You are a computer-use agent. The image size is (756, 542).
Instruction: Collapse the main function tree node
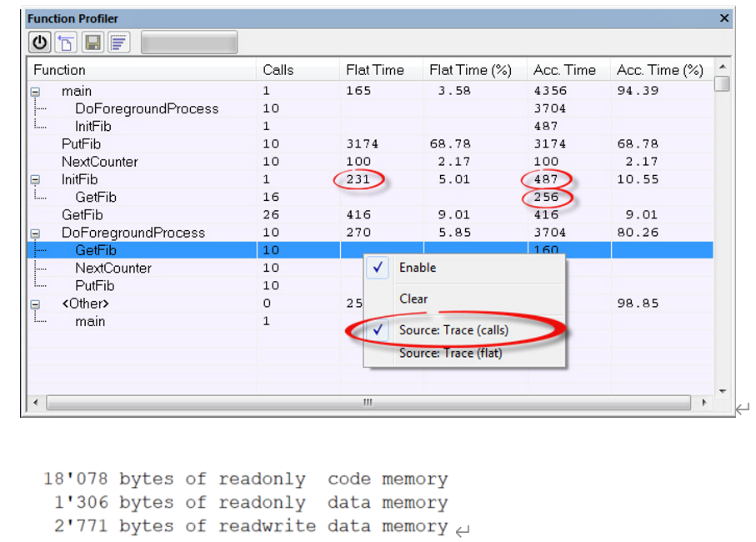click(x=35, y=92)
